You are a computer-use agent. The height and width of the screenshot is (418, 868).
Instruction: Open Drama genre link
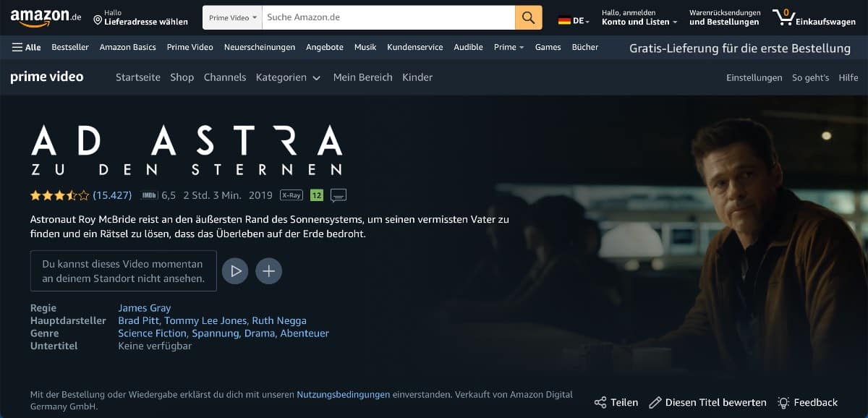259,333
